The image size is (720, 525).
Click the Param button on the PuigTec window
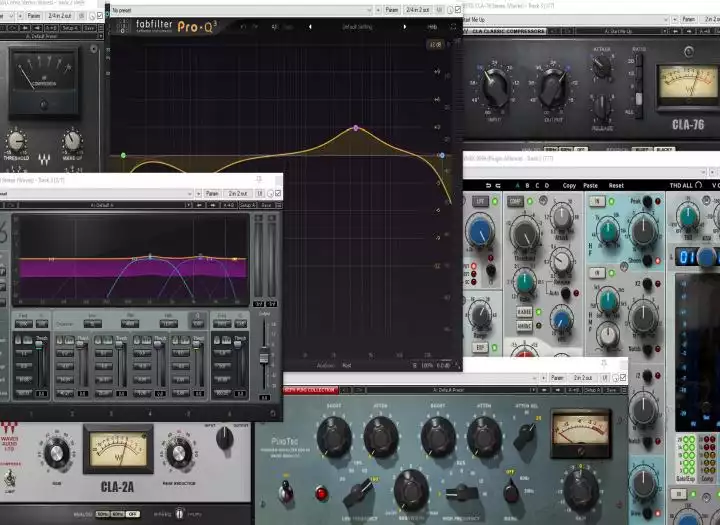(x=557, y=378)
